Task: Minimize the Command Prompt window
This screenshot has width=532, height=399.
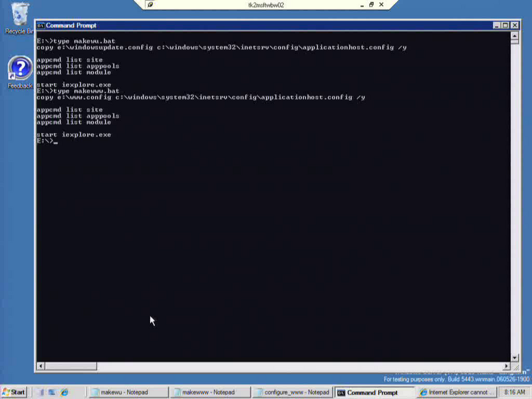Action: [x=496, y=25]
